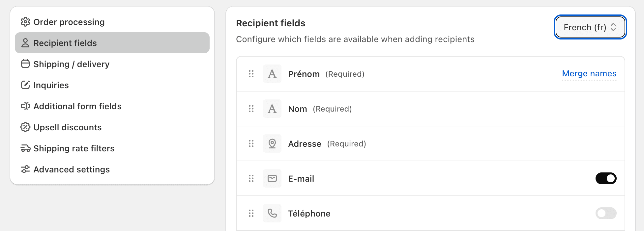Click the Upsell discounts badge icon
The image size is (644, 231).
(25, 127)
